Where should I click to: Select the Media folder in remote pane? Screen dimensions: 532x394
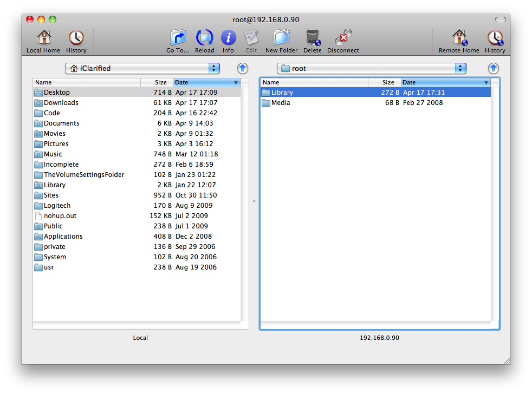click(281, 103)
